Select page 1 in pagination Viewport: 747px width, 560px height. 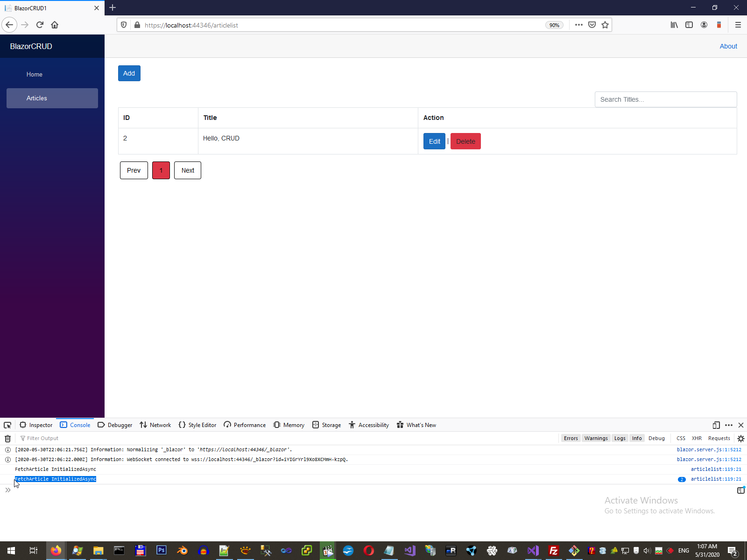(161, 170)
